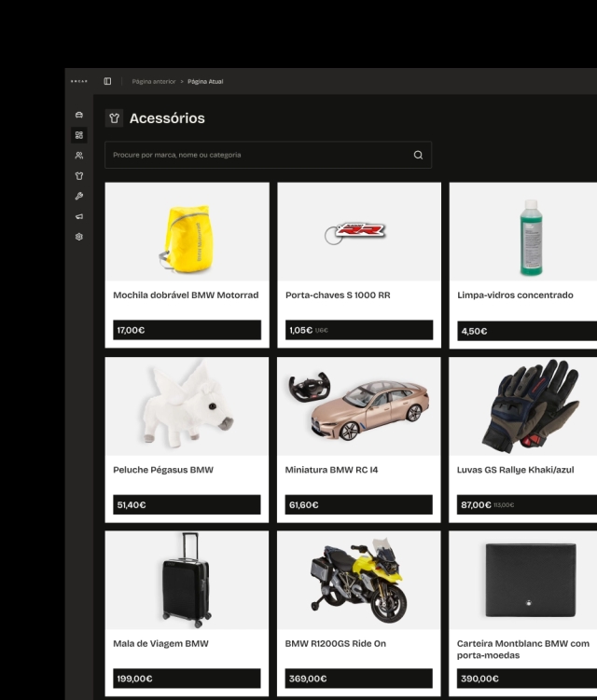The height and width of the screenshot is (700, 597).
Task: Click the 199,00€ Mala de Viagem price
Action: coord(187,679)
